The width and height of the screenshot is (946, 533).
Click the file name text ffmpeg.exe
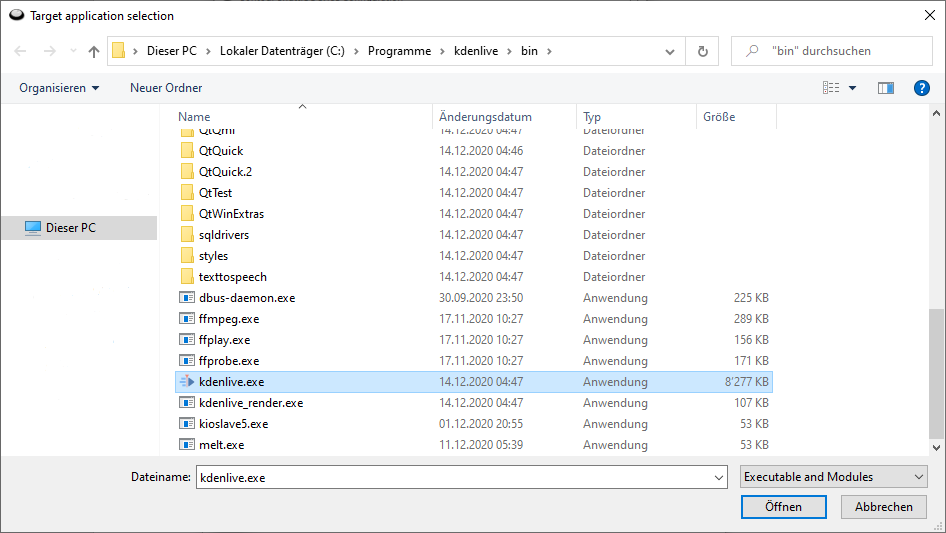pyautogui.click(x=229, y=319)
